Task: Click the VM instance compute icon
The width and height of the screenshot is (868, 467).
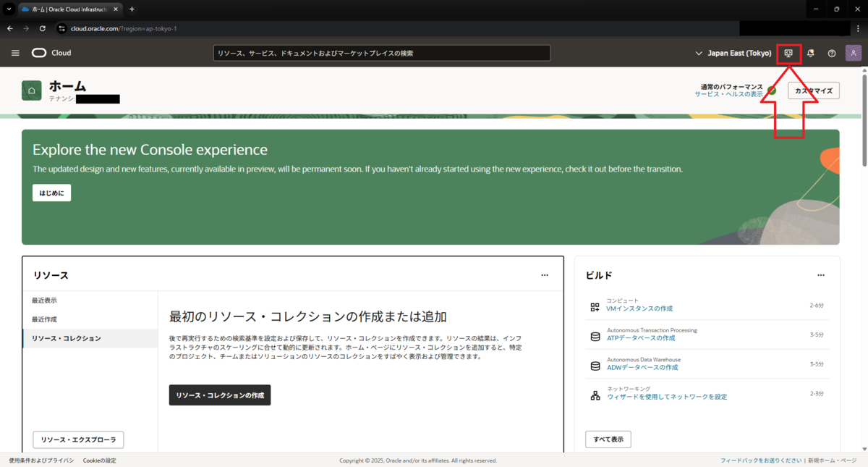Action: 595,307
